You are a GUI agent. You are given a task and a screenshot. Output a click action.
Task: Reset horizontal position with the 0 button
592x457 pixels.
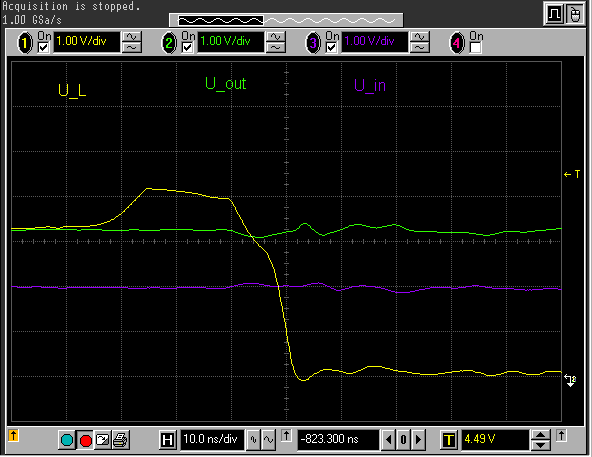pos(403,440)
